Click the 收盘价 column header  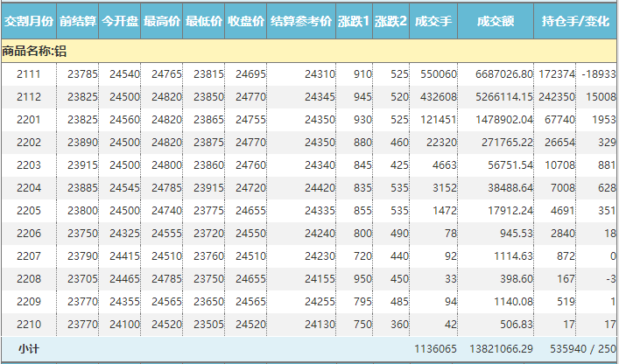coord(245,19)
